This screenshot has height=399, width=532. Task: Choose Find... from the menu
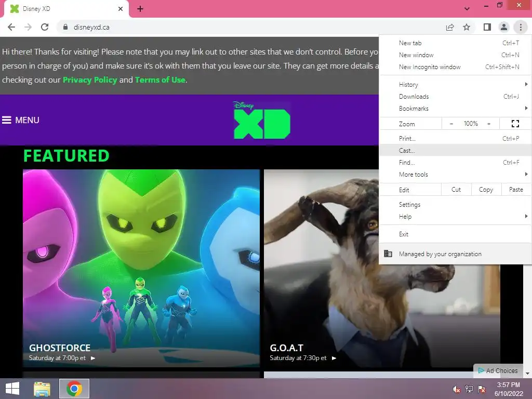(x=455, y=163)
